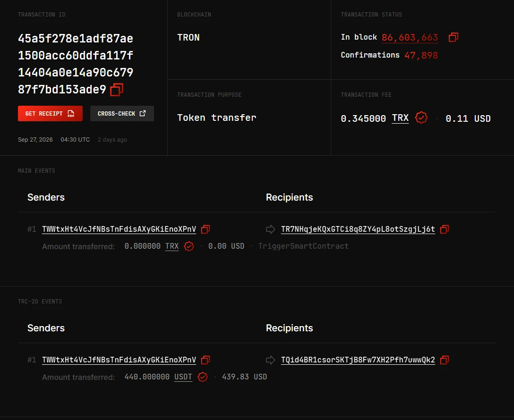This screenshot has height=420, width=514.
Task: Copy sender address in Main Events
Action: (x=206, y=229)
